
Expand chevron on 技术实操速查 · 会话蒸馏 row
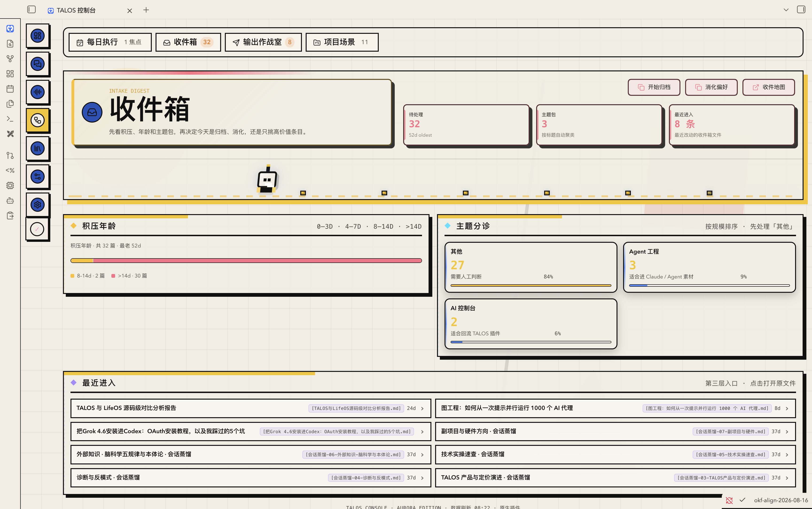pyautogui.click(x=787, y=455)
